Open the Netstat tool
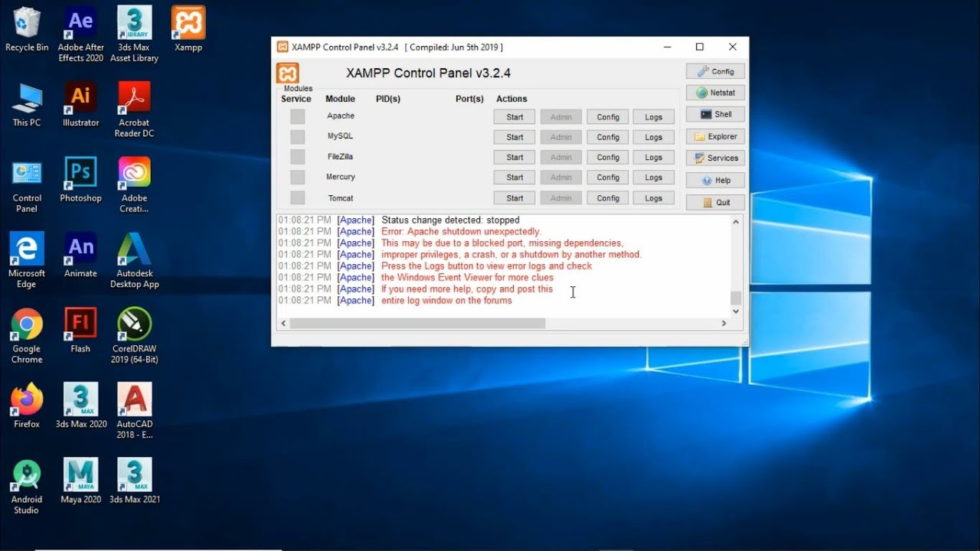The width and height of the screenshot is (980, 551). point(715,93)
